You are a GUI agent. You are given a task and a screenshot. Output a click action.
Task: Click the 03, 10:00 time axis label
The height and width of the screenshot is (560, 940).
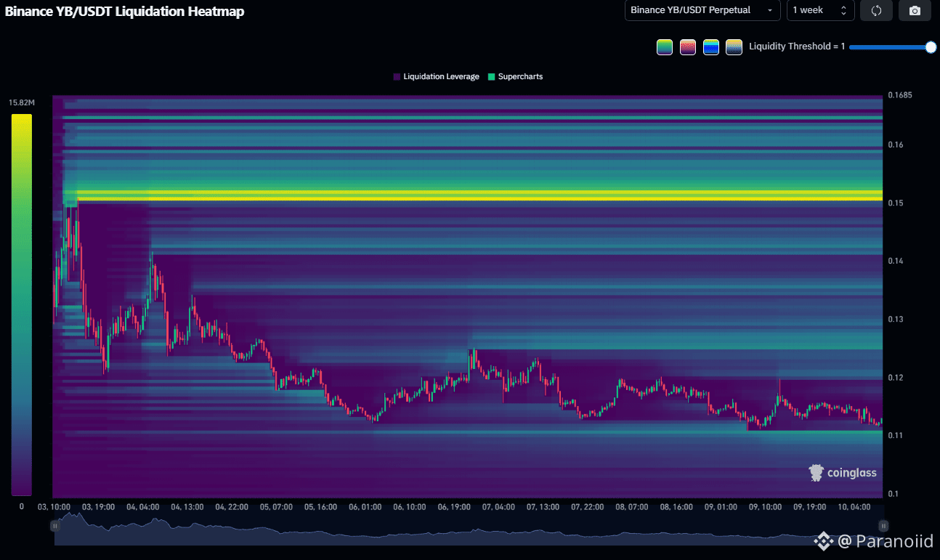(x=54, y=506)
